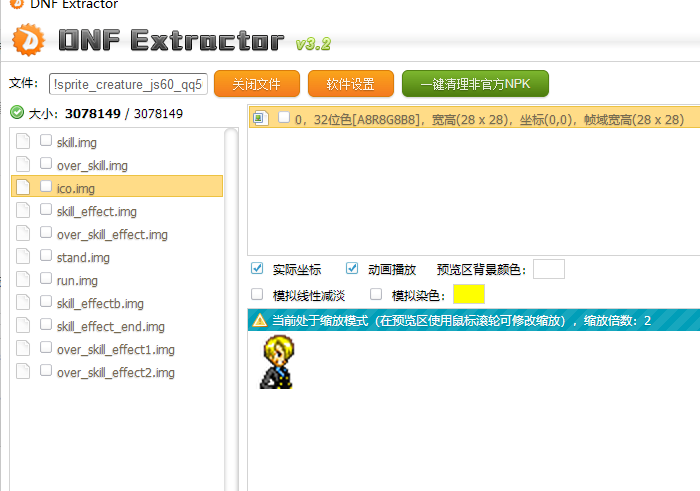Click the file icon beside over_skill_effect.img
This screenshot has height=491, width=700.
pyautogui.click(x=23, y=233)
